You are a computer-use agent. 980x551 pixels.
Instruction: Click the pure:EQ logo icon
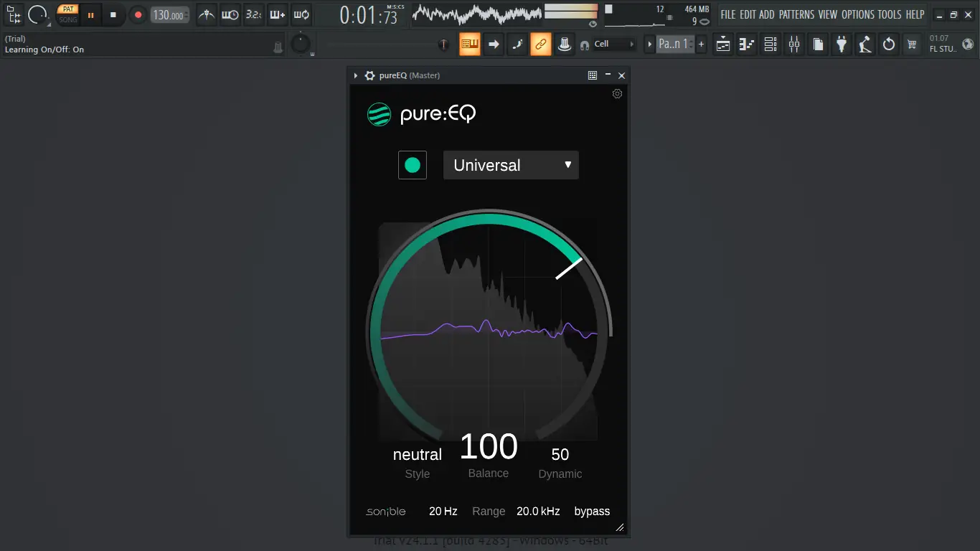379,114
